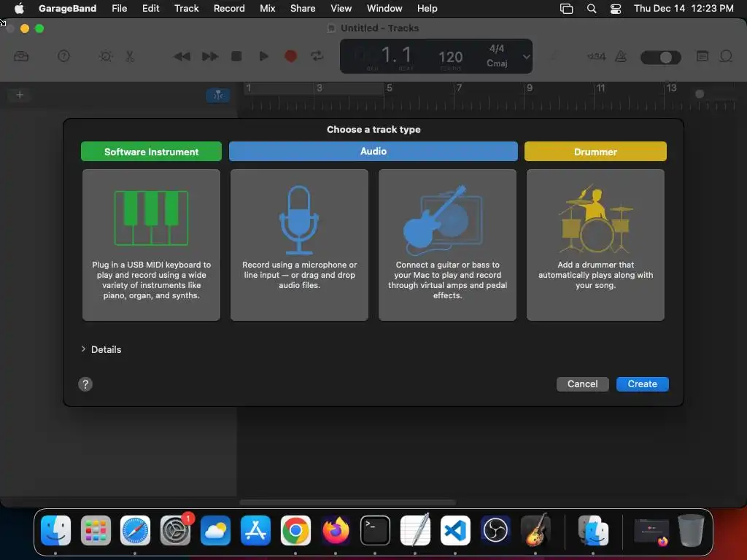The height and width of the screenshot is (560, 747).
Task: Click the Quick Help toolbar icon
Action: (x=64, y=57)
